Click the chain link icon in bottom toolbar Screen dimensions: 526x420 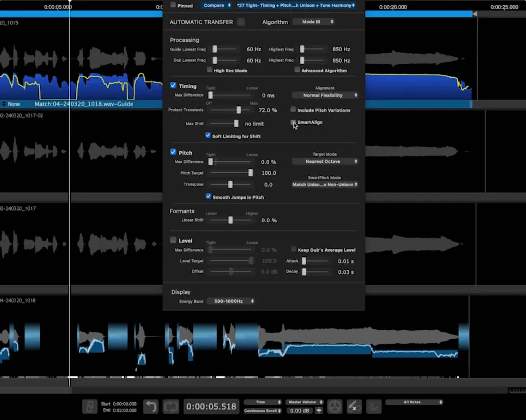90,407
